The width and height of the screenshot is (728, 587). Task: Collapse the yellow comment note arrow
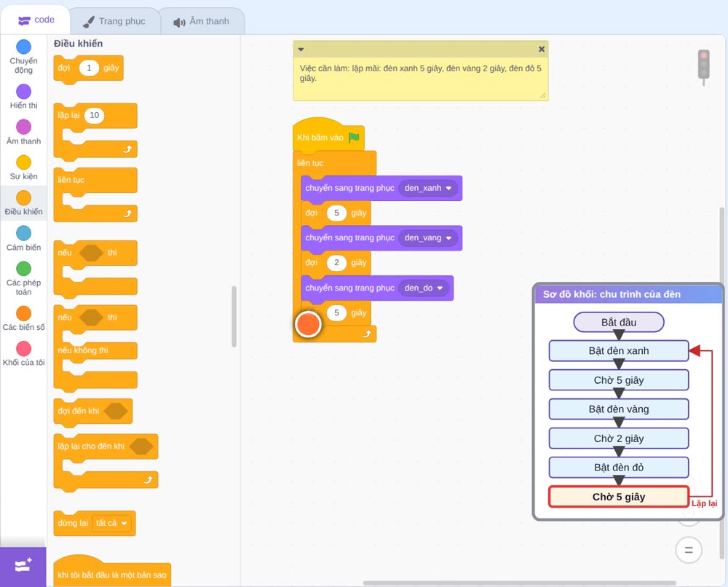click(301, 50)
